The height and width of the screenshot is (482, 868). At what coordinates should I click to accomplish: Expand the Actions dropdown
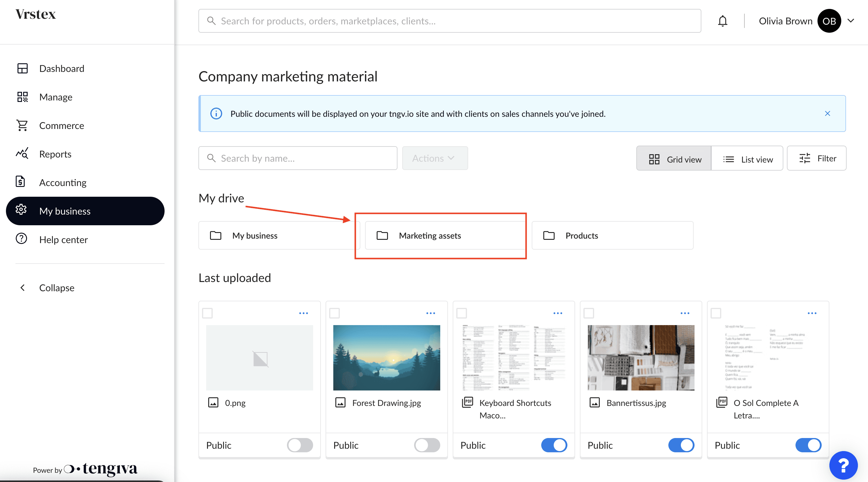[x=434, y=158]
